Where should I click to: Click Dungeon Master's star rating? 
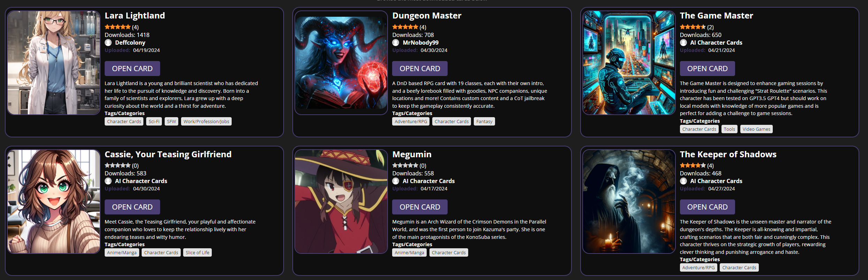click(x=405, y=27)
